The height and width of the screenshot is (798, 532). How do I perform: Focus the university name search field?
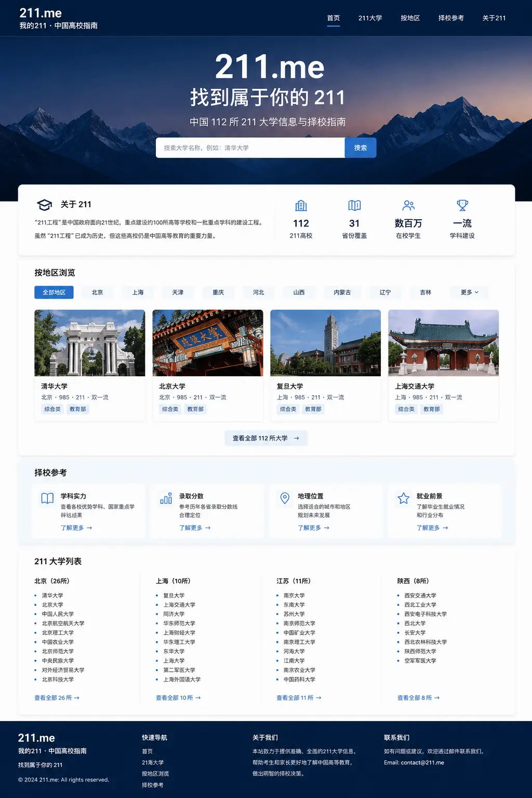pos(250,148)
